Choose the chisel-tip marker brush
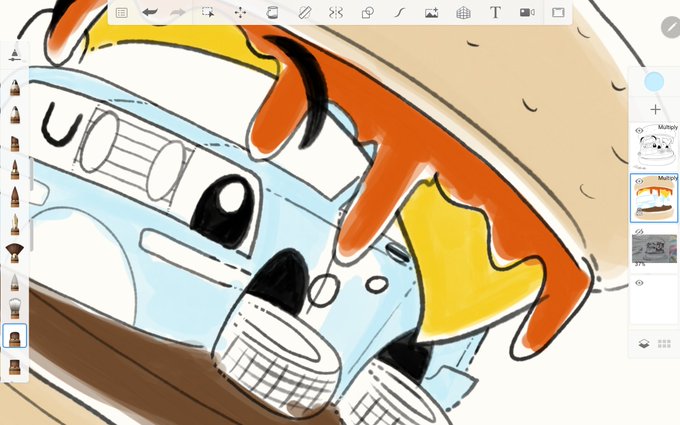Viewport: 680px width, 425px height. click(x=15, y=143)
